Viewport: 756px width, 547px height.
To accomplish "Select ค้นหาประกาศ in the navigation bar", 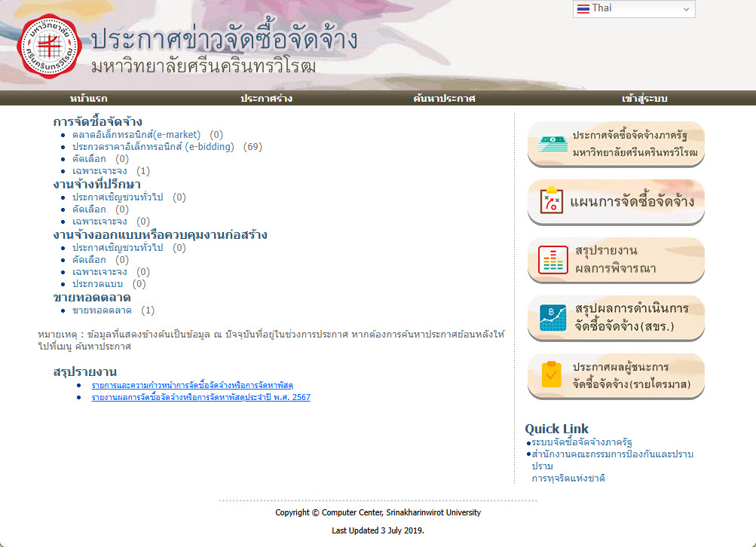I will coord(444,99).
